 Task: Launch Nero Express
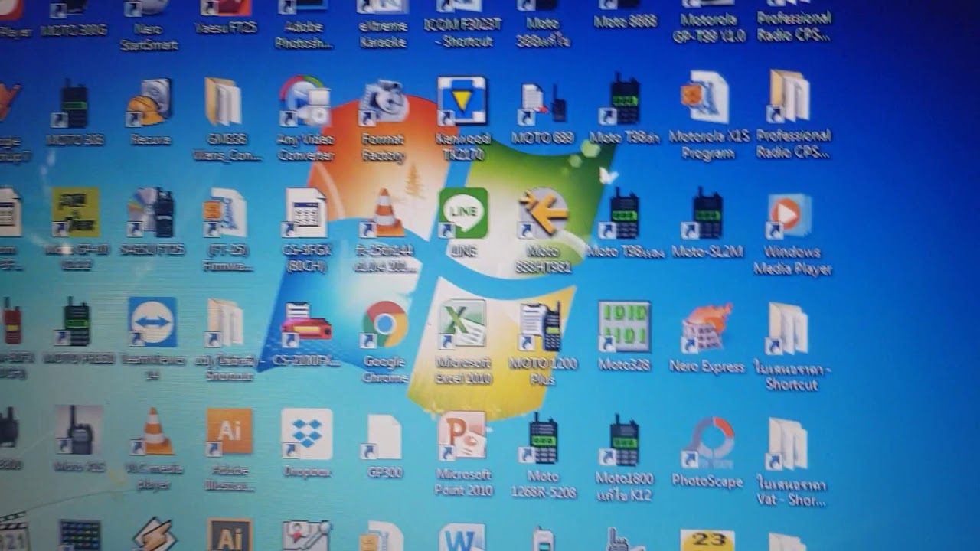pos(706,328)
